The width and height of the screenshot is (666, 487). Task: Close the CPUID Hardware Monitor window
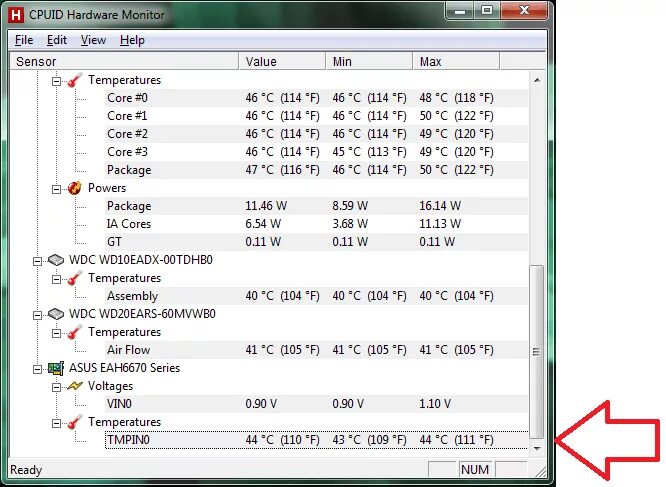point(524,10)
